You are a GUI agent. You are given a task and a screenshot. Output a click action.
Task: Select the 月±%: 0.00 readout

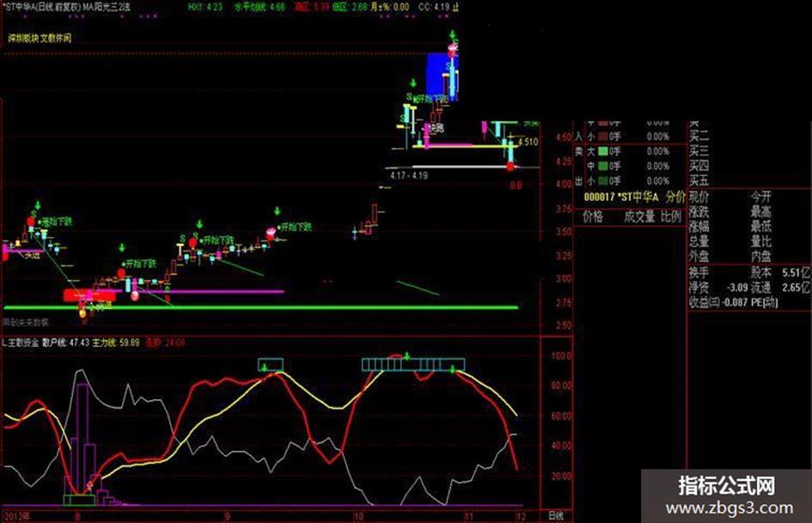click(389, 7)
